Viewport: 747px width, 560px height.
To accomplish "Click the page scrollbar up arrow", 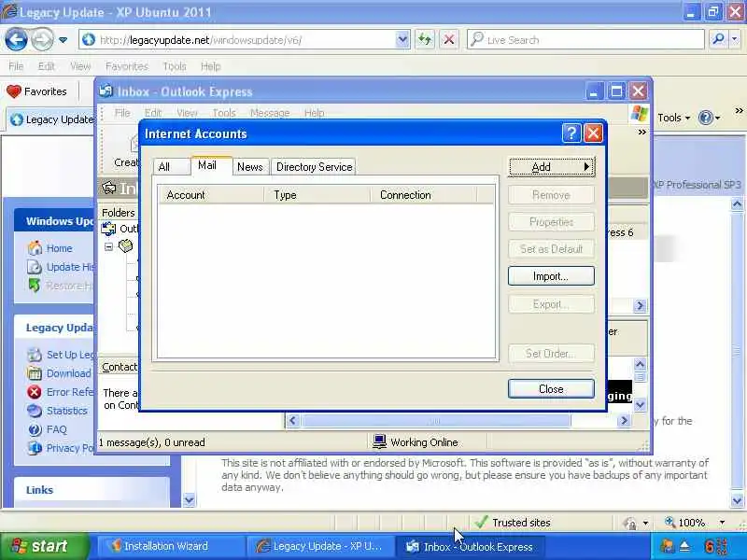I will coord(737,204).
